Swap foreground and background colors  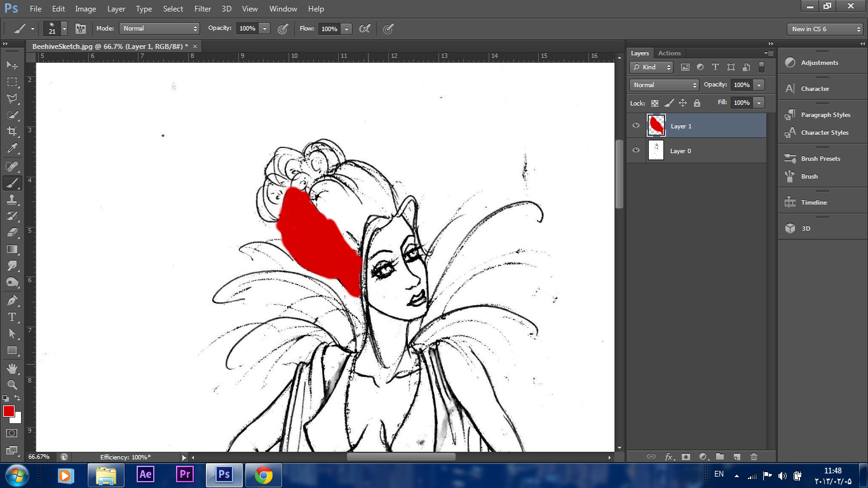tap(17, 398)
